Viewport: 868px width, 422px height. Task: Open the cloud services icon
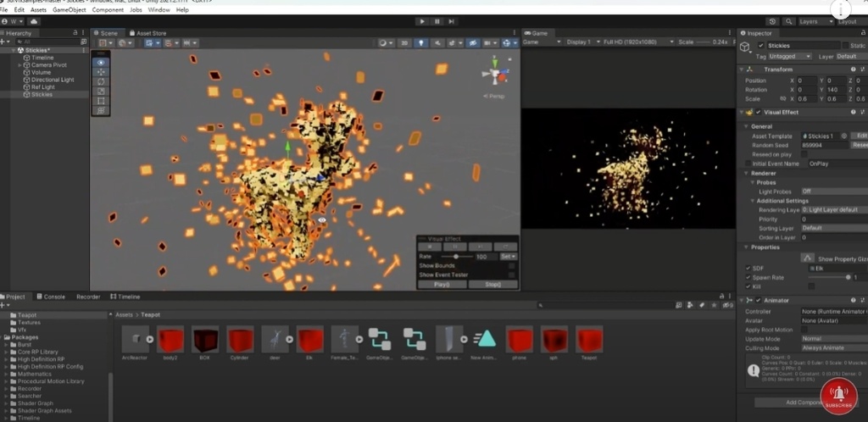pyautogui.click(x=34, y=21)
